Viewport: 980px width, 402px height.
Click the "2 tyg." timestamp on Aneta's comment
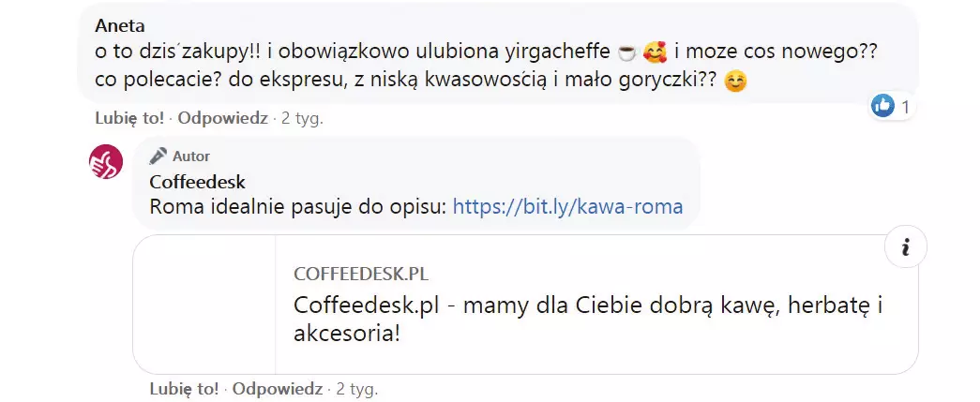[303, 118]
